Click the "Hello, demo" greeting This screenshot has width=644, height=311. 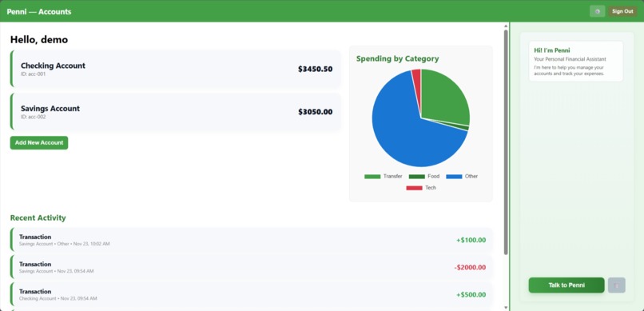[39, 39]
